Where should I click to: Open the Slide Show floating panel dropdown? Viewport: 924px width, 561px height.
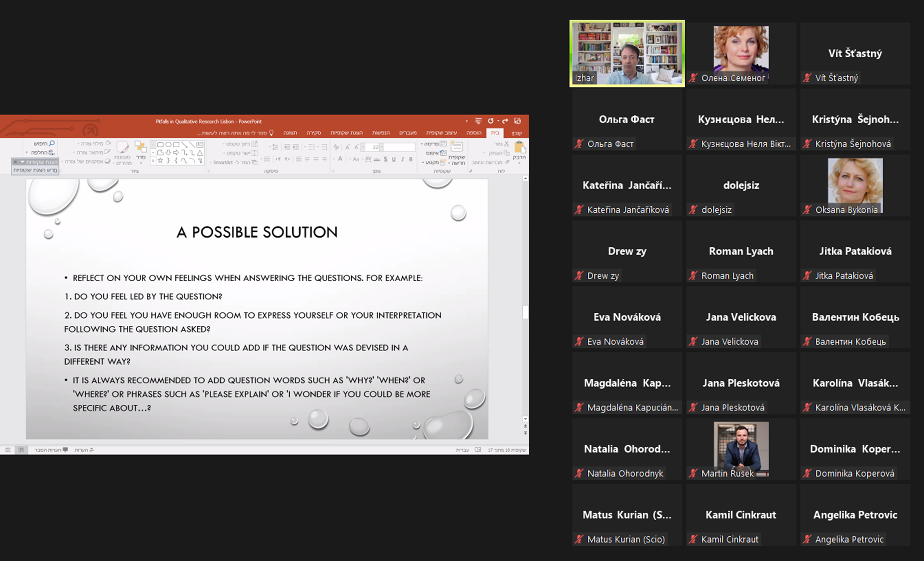pyautogui.click(x=23, y=162)
